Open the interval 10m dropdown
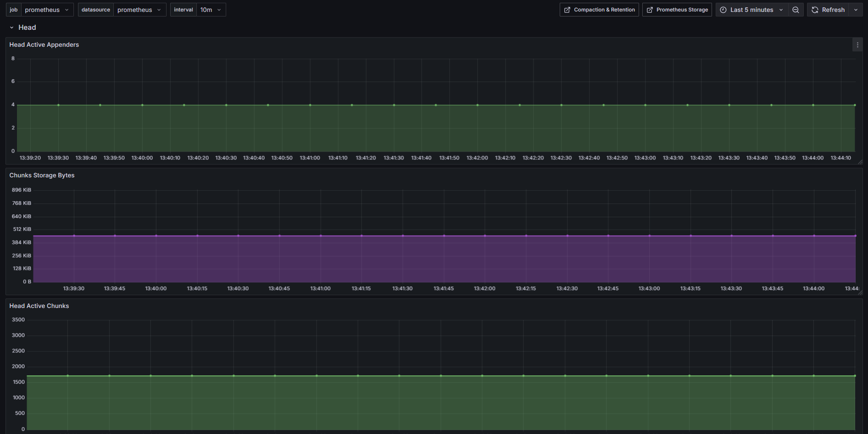868x434 pixels. tap(211, 10)
